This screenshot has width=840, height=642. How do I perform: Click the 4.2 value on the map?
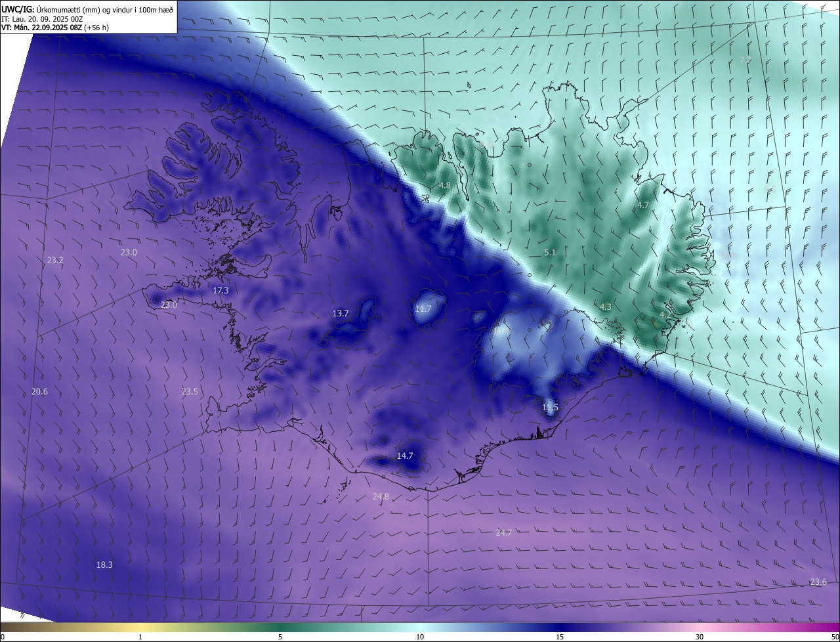point(665,314)
